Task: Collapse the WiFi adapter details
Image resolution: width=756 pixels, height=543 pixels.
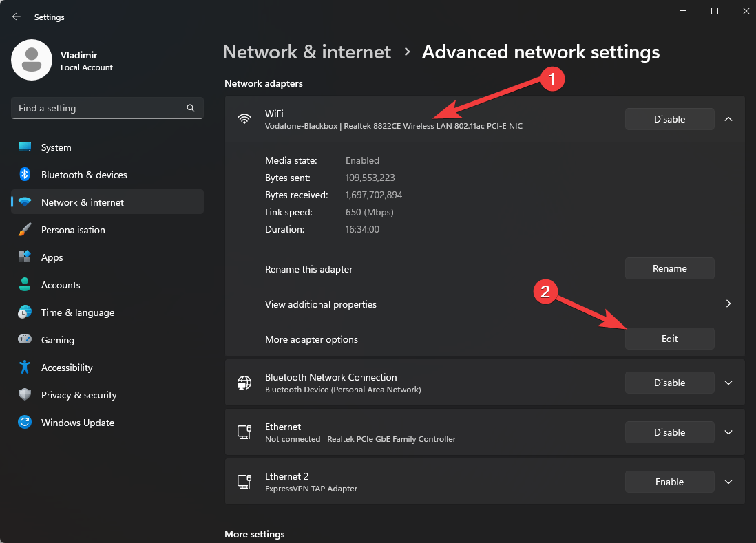Action: pyautogui.click(x=728, y=119)
